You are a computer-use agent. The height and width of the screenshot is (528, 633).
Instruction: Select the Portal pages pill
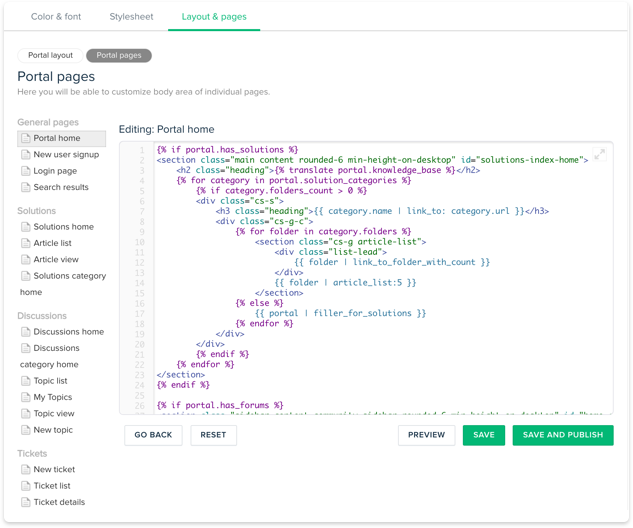pos(119,55)
